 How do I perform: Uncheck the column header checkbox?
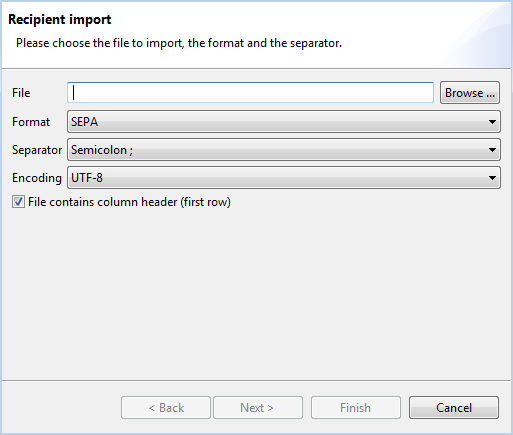18,202
